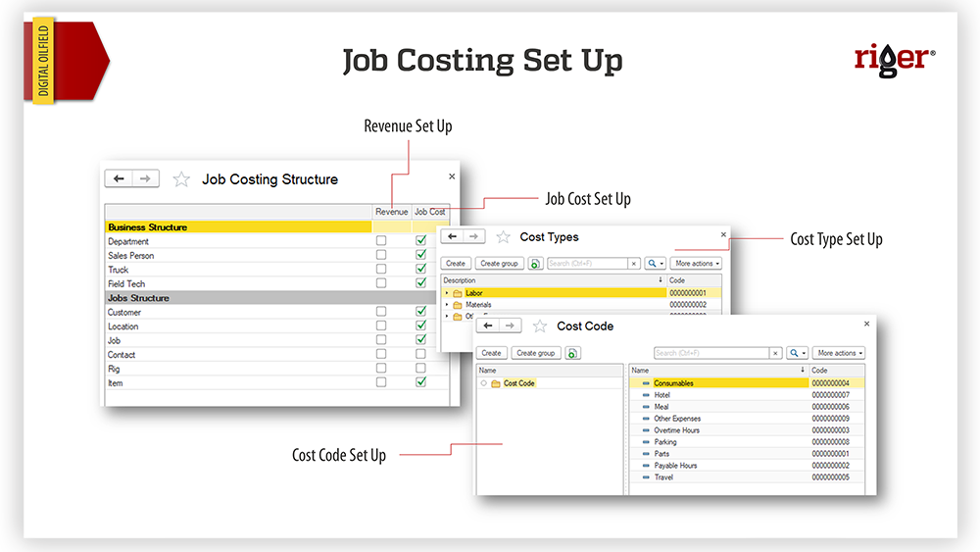Viewport: 980px width, 552px height.
Task: Enable Revenue checkbox for Department
Action: [x=381, y=241]
